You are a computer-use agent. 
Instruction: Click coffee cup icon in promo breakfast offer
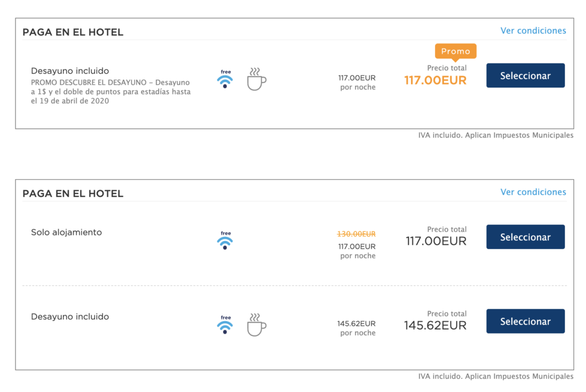coord(256,79)
